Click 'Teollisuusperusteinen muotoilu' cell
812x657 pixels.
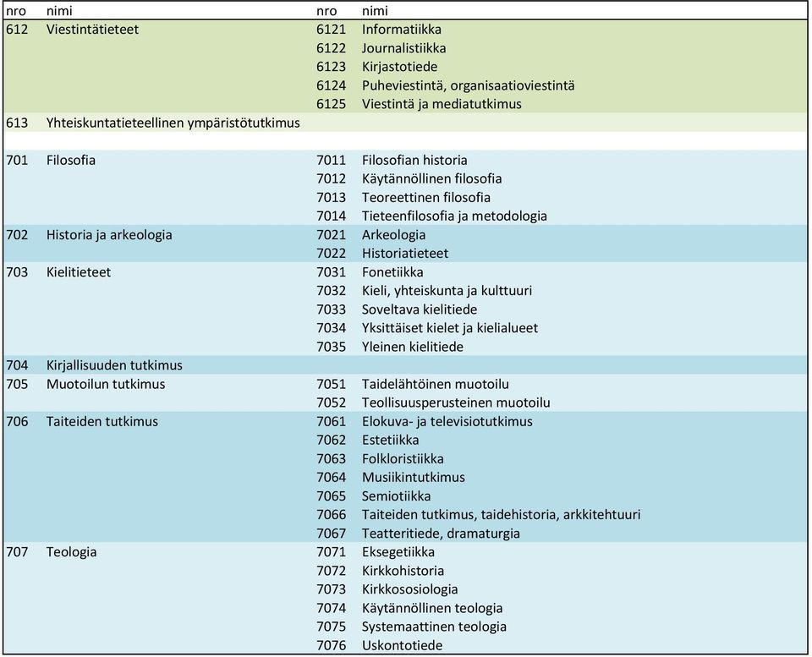click(456, 402)
